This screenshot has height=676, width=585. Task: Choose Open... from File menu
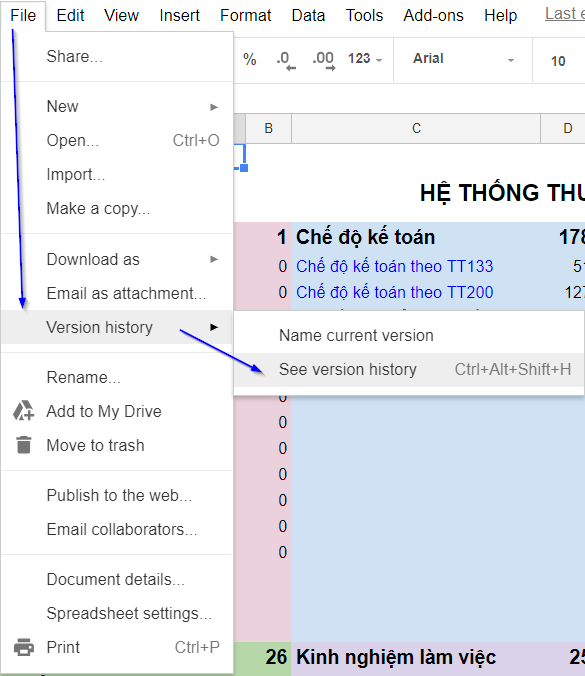click(117, 141)
